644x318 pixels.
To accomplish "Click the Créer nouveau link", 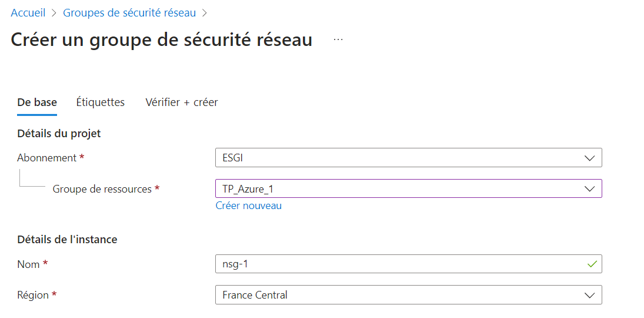I will [x=249, y=206].
